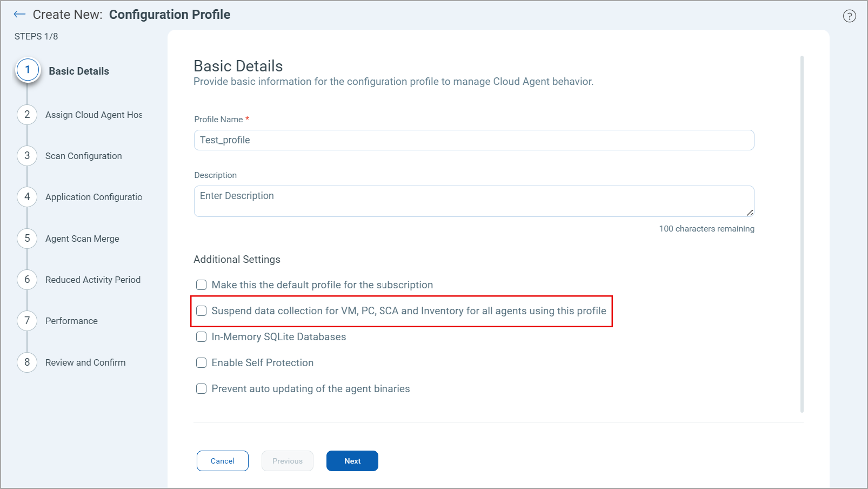Viewport: 868px width, 489px height.
Task: Check 'Suspend data collection for VM, PC, SCA'
Action: (201, 310)
